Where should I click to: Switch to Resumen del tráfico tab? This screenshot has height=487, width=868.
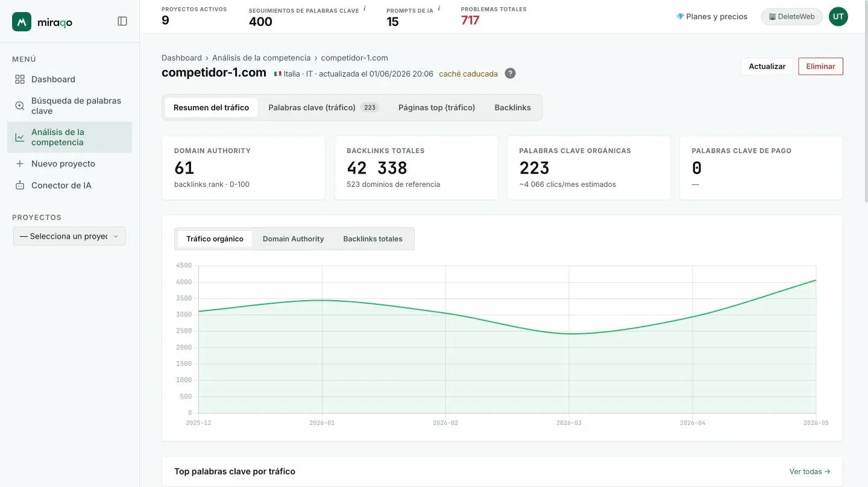pos(211,107)
